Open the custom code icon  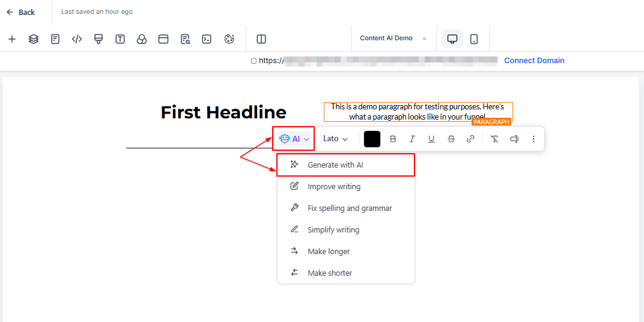[77, 39]
